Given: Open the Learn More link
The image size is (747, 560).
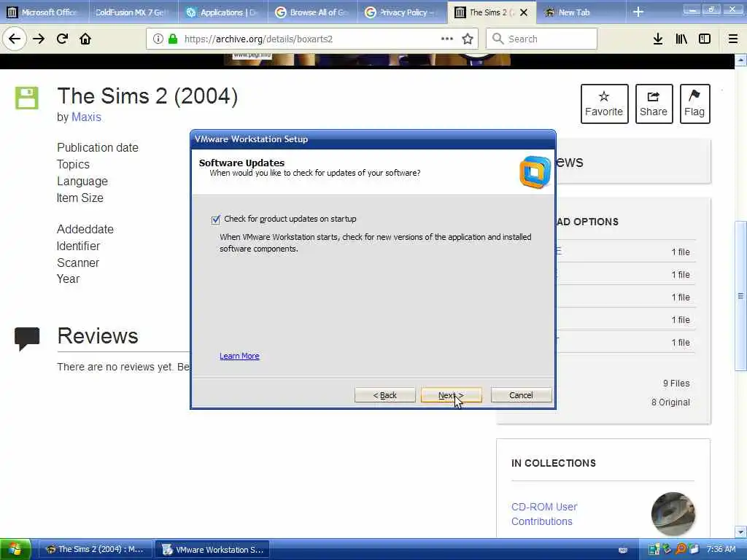Looking at the screenshot, I should [x=239, y=356].
